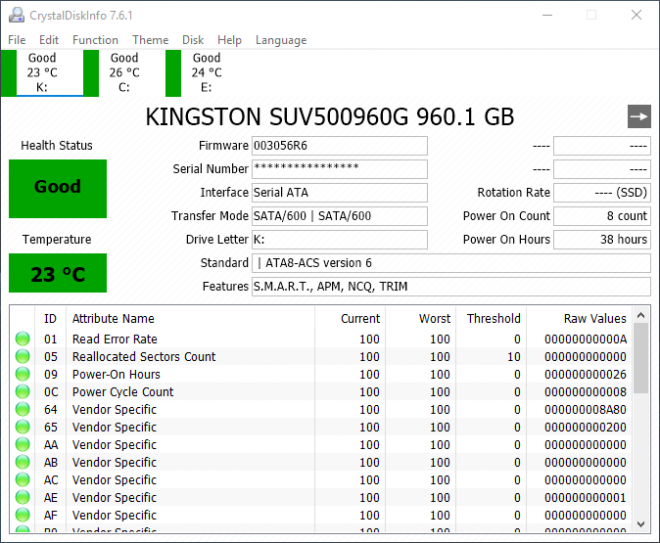This screenshot has width=660, height=543.
Task: Click the Rotation Rate field (SSD)
Action: click(x=602, y=192)
